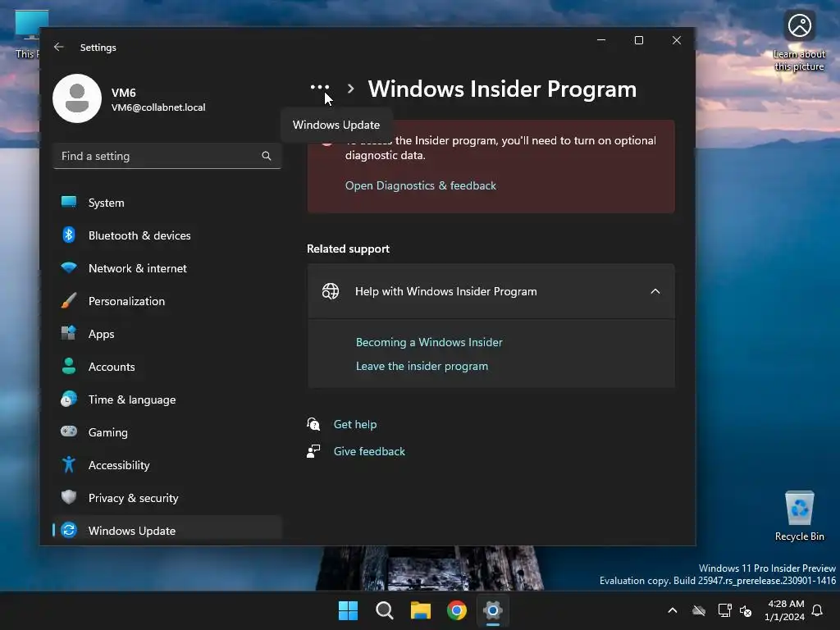
Task: Open This PC desktop icon
Action: 28,34
